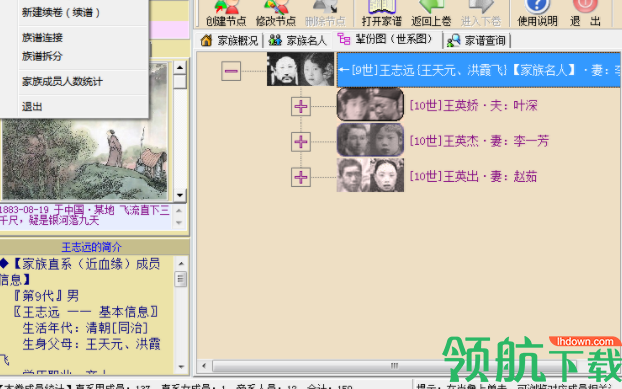This screenshot has height=389, width=622.
Task: Click the 〖王志远 —— 基本信息〗 line
Action: click(86, 312)
